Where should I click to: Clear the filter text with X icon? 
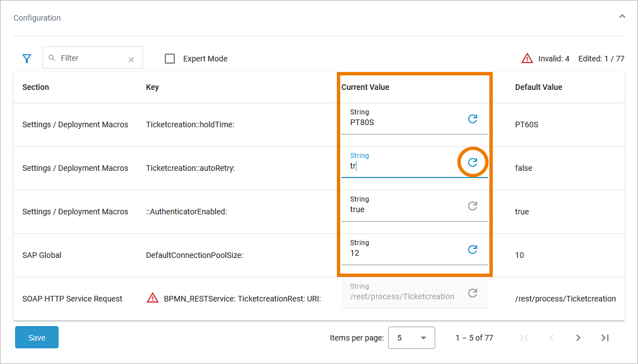pos(131,59)
